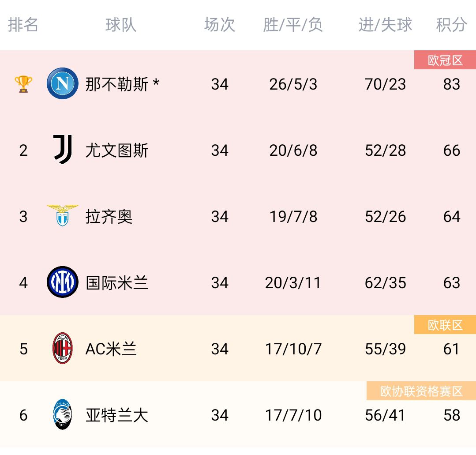476x455 pixels.
Task: Tap the 拉齐奥 team name
Action: point(109,217)
